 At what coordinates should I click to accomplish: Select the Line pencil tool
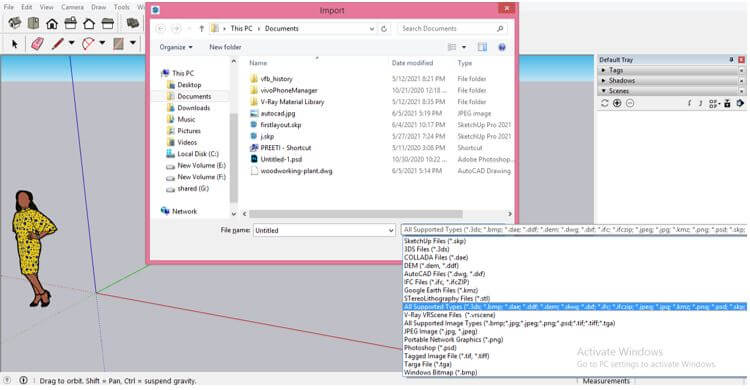(x=57, y=44)
